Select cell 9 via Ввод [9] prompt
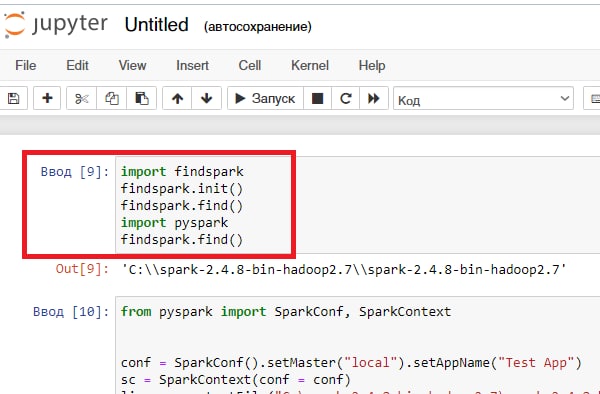This screenshot has width=600, height=394. [75, 171]
